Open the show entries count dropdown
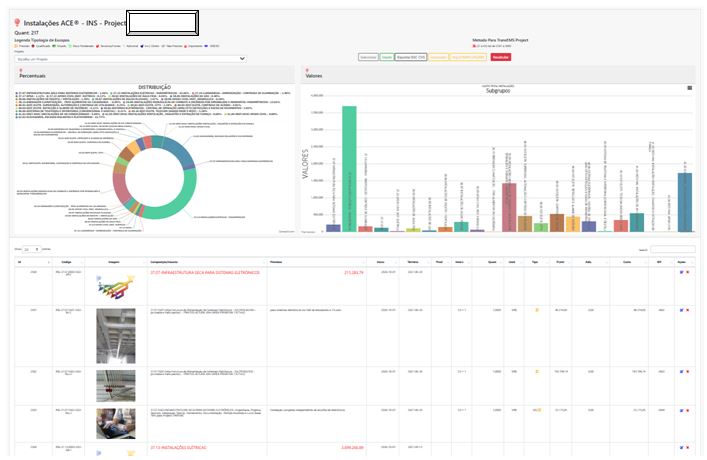 click(31, 248)
